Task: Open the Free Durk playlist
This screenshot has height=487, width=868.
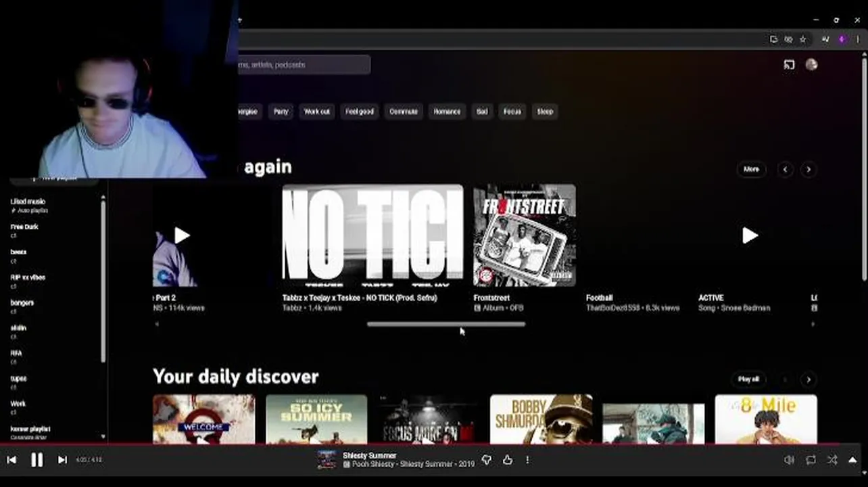Action: coord(54,231)
